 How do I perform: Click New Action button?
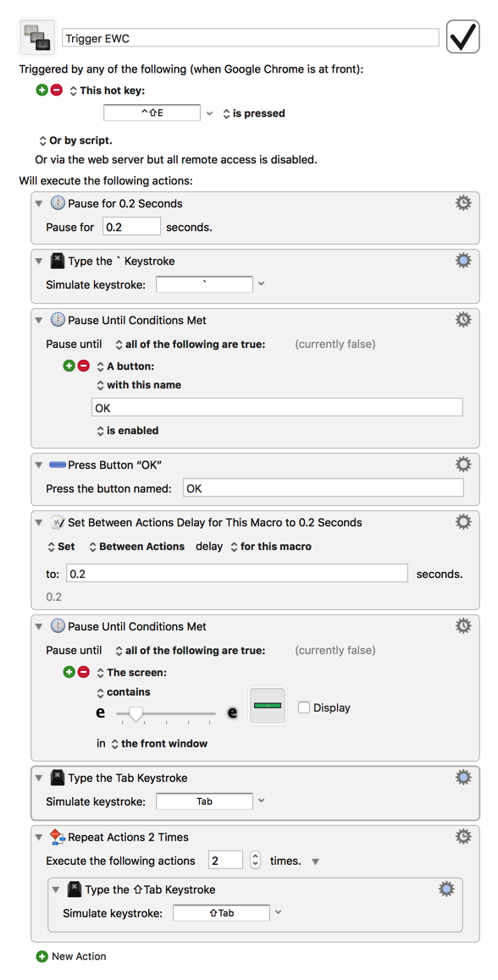coord(71,956)
